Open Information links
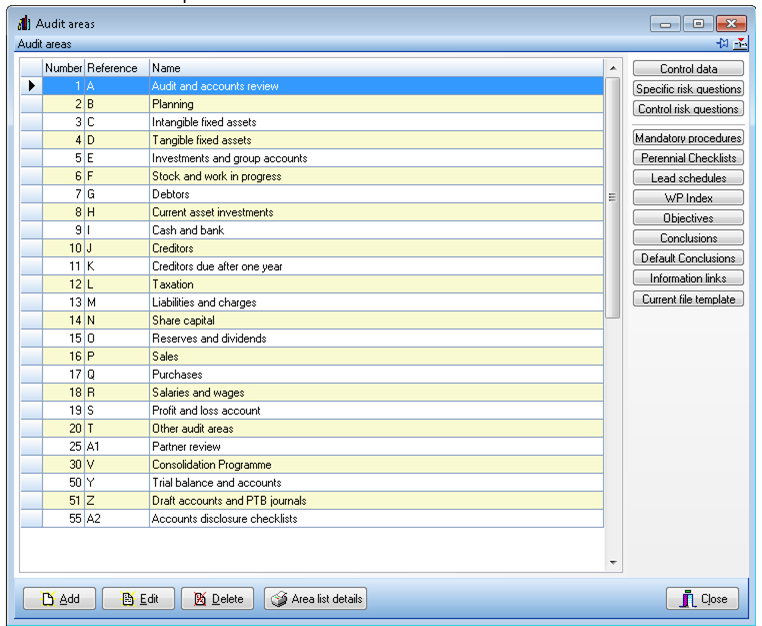Screen dimensions: 762x626 point(688,278)
